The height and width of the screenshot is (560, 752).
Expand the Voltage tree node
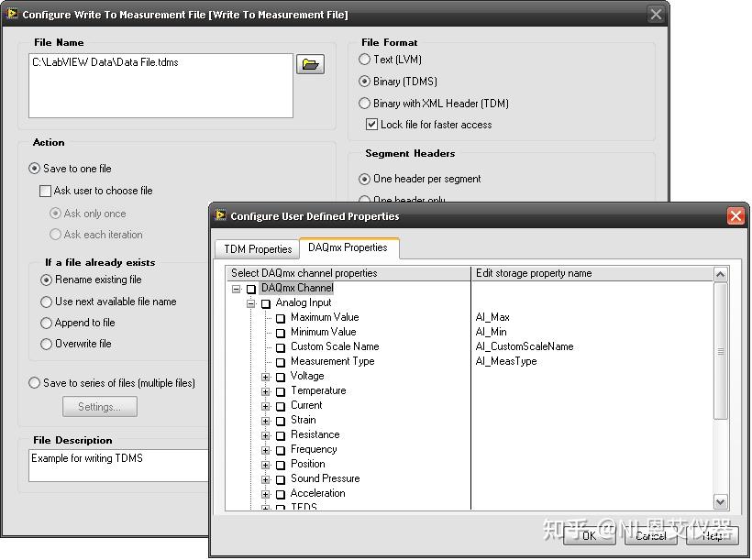point(265,377)
